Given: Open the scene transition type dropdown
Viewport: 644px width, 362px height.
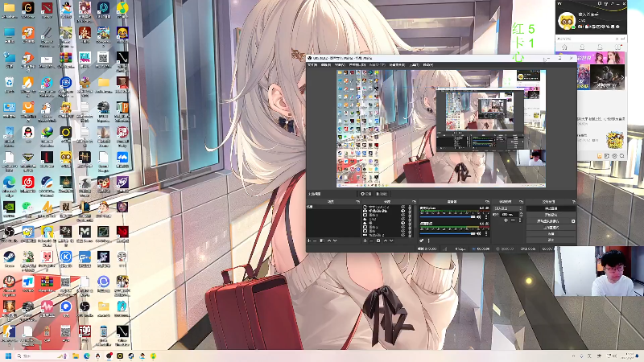Looking at the screenshot, I should point(509,208).
